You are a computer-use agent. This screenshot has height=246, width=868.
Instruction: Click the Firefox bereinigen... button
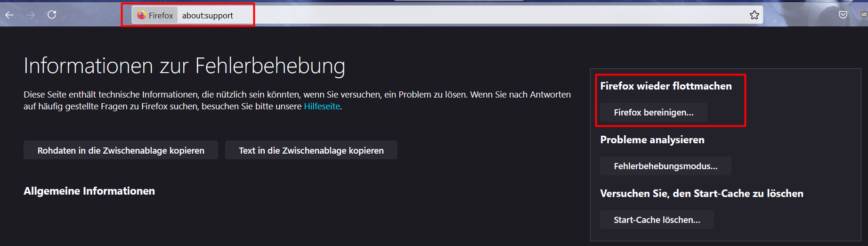point(653,112)
